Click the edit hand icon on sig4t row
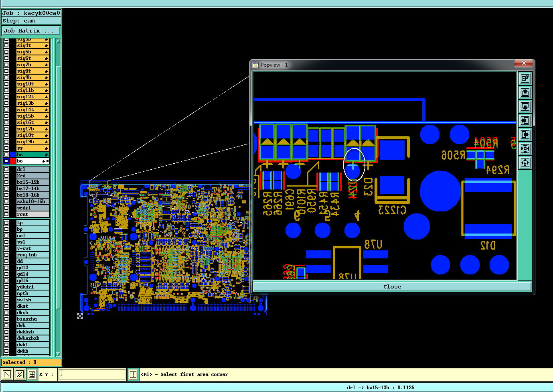The image size is (553, 392). [x=47, y=45]
